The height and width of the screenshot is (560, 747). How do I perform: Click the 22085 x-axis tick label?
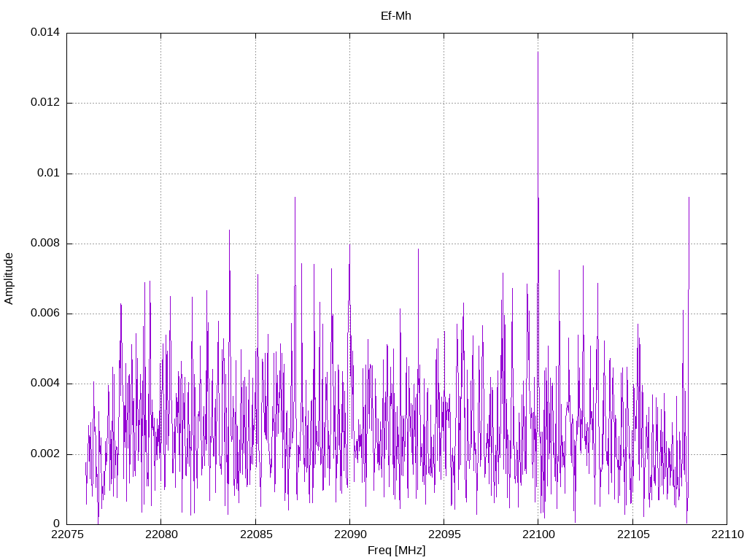click(255, 535)
